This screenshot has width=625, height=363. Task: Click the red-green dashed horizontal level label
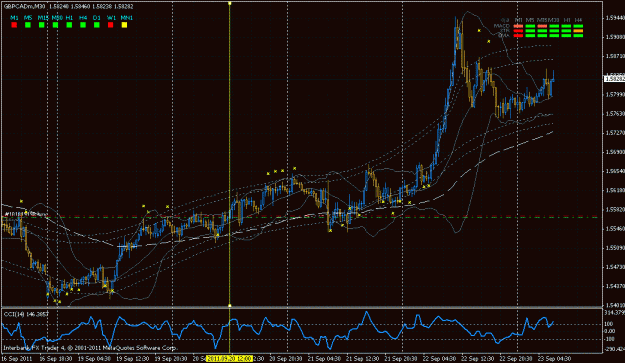point(26,214)
